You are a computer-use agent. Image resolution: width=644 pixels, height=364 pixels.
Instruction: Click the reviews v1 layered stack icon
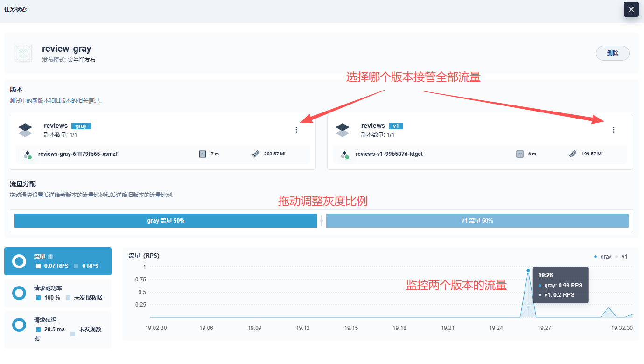[x=343, y=130]
